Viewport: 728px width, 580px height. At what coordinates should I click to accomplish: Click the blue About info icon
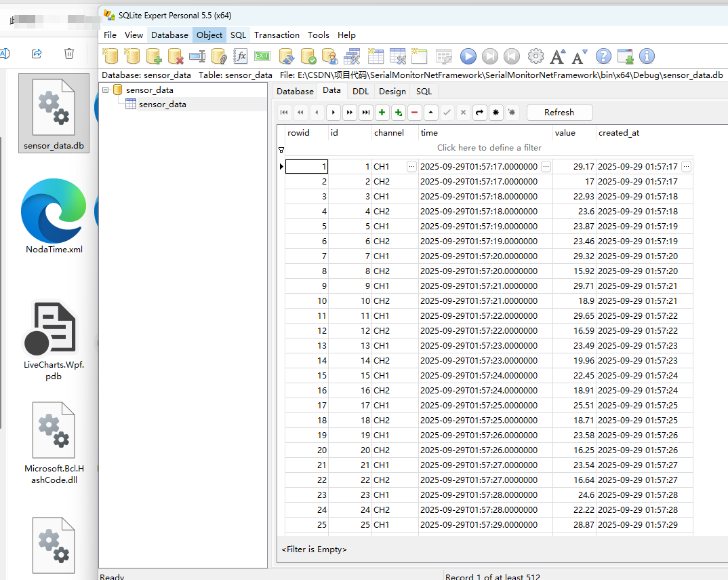647,56
